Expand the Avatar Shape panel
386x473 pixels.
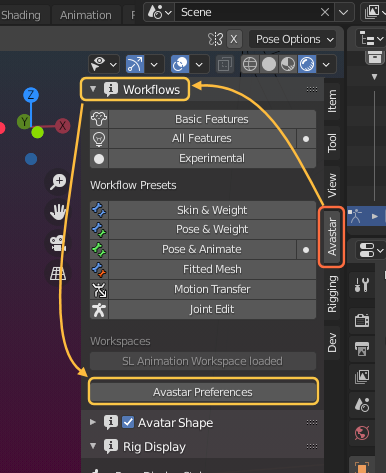click(x=93, y=422)
